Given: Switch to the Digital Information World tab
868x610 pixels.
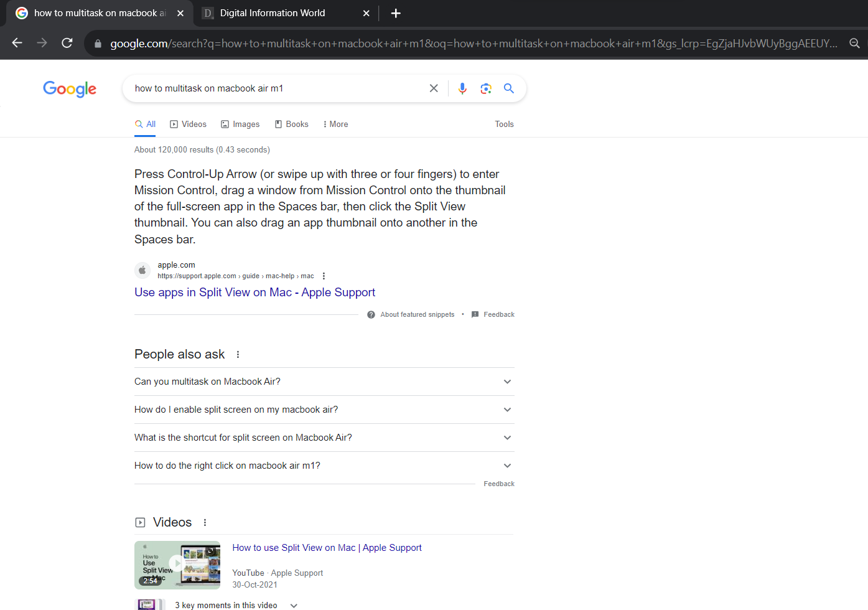Looking at the screenshot, I should point(286,13).
